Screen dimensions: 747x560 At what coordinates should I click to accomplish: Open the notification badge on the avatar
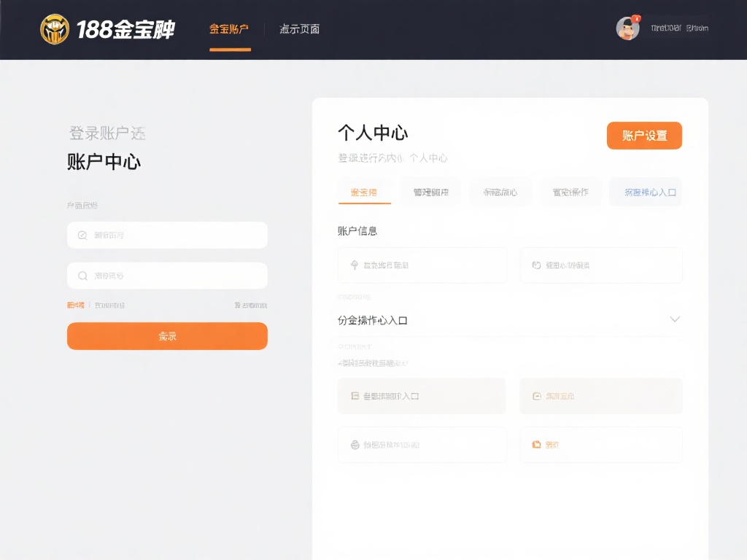coord(638,19)
